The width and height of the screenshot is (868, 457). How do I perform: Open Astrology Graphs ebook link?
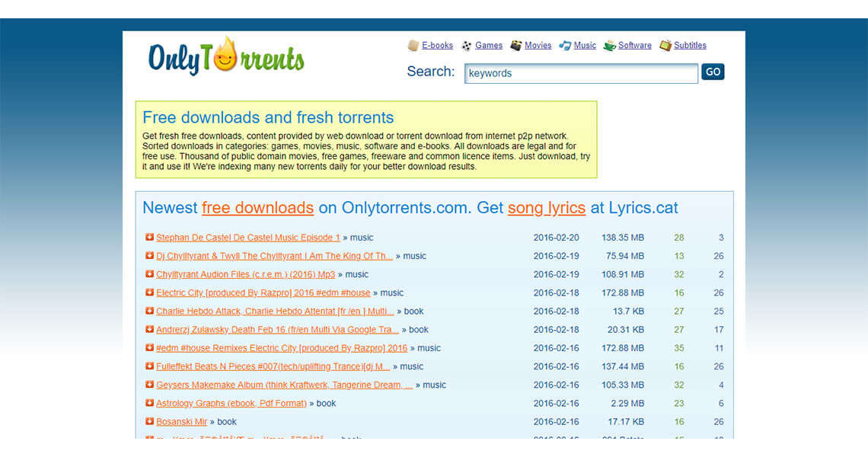pyautogui.click(x=231, y=403)
